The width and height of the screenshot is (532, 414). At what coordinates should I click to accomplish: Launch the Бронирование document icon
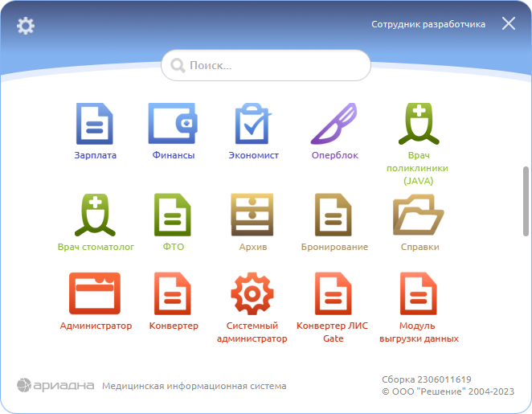point(334,215)
